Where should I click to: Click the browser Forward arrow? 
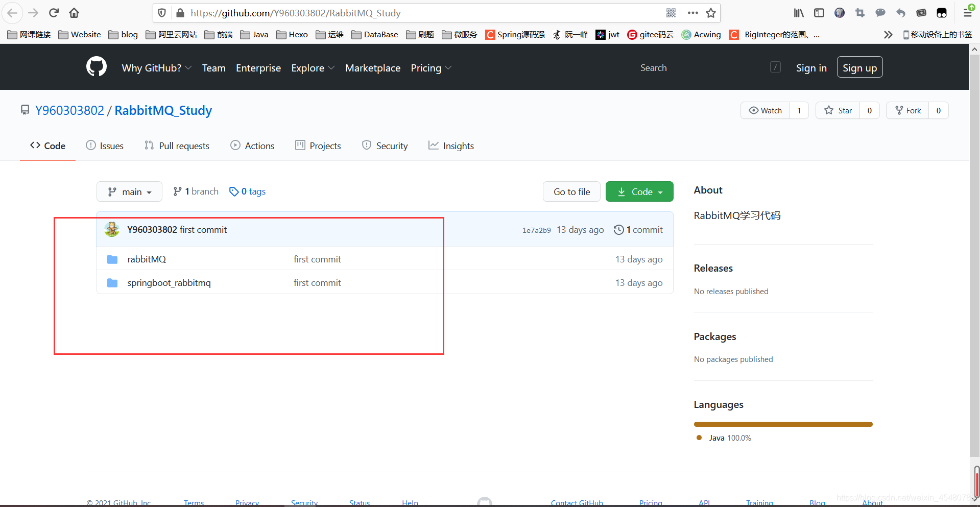[33, 13]
